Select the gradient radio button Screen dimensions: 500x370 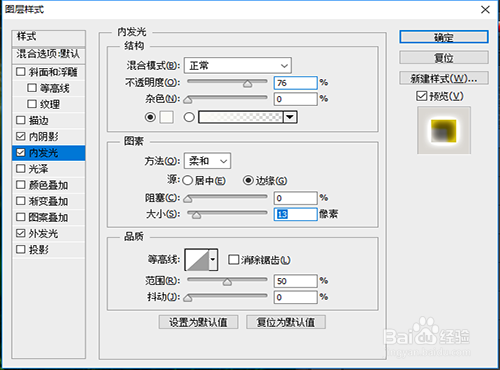189,117
